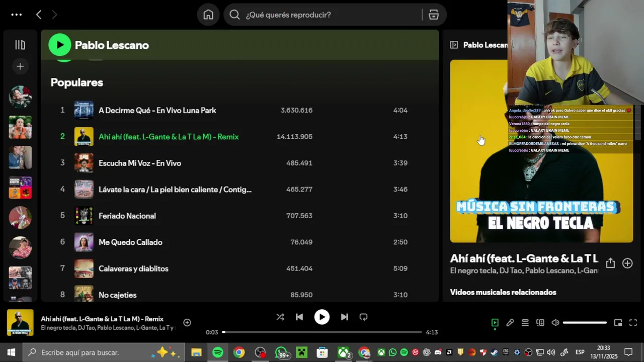Open File Explorer from taskbar
This screenshot has width=644, height=362.
(196, 352)
